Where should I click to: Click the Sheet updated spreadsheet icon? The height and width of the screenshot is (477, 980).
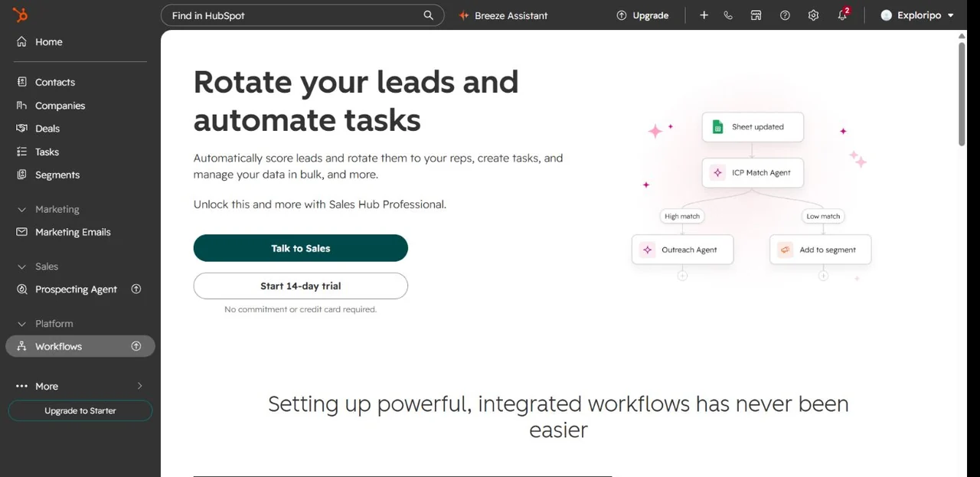(717, 127)
